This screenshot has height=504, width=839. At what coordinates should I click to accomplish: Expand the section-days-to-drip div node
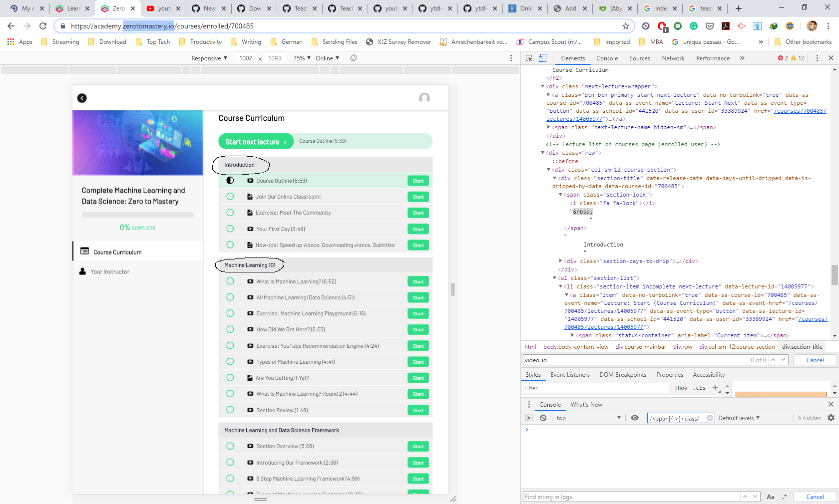click(560, 261)
